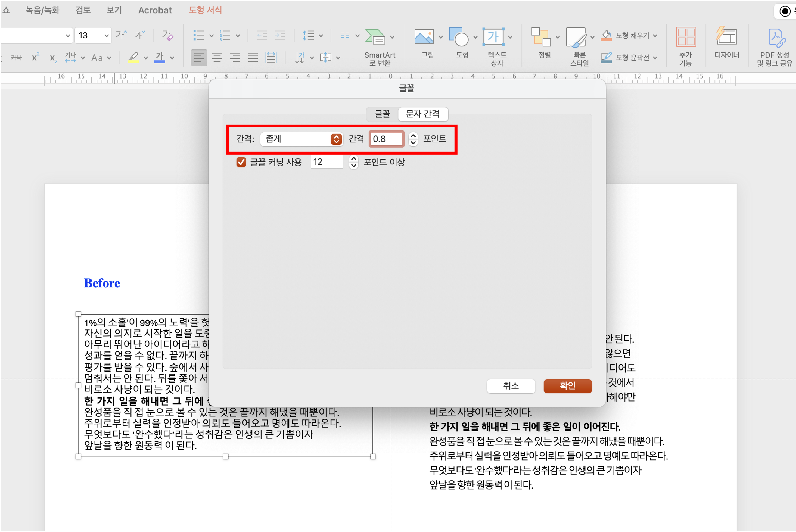Open the 검토 ribbon tab

[83, 10]
